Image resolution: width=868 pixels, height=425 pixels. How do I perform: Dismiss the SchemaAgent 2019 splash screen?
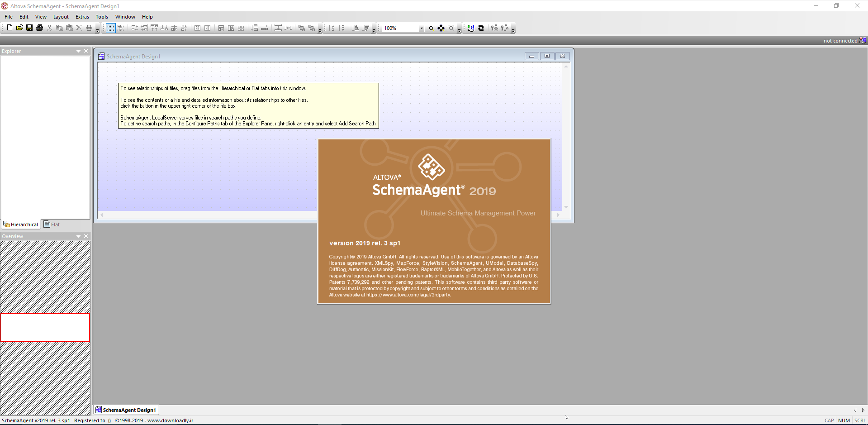434,221
